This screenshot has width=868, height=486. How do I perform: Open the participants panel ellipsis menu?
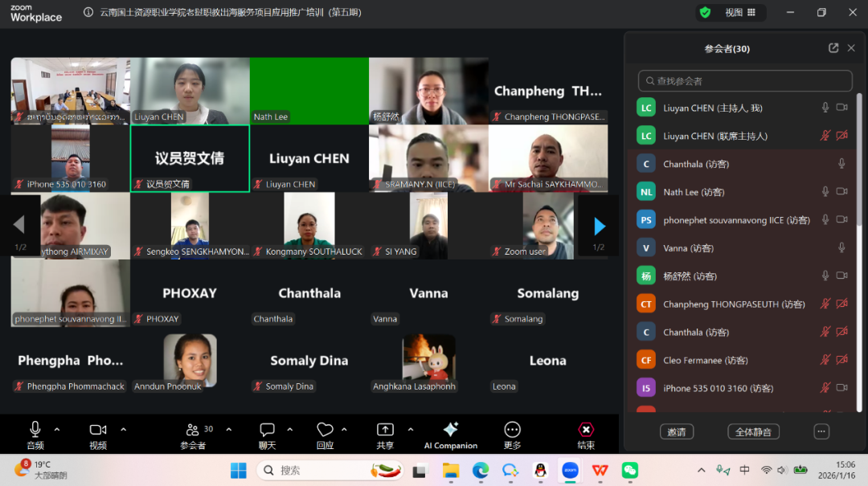pyautogui.click(x=821, y=431)
